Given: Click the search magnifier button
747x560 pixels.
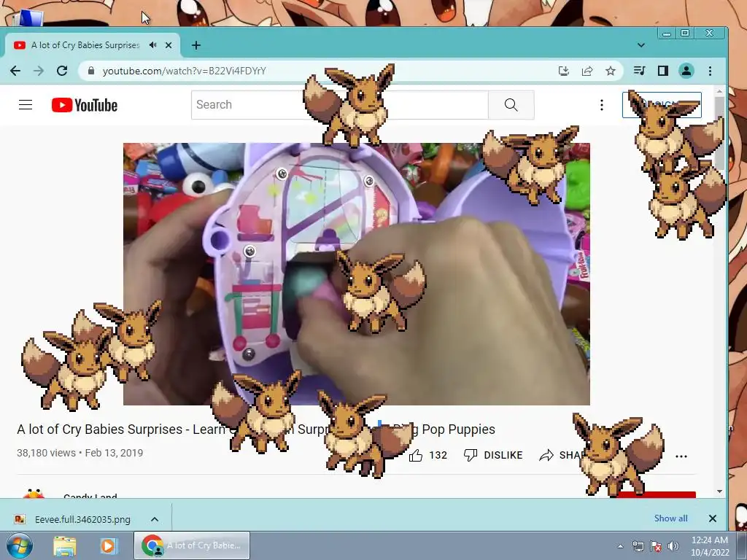Looking at the screenshot, I should pos(511,105).
